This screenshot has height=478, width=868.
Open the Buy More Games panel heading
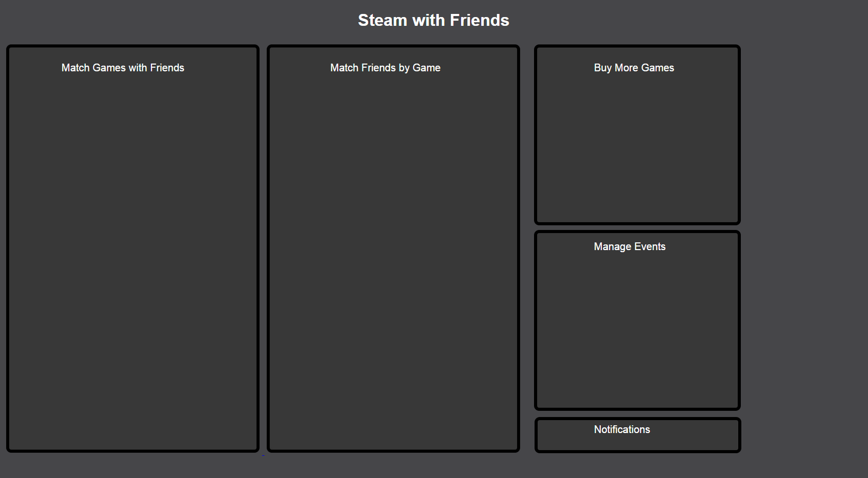tap(634, 68)
